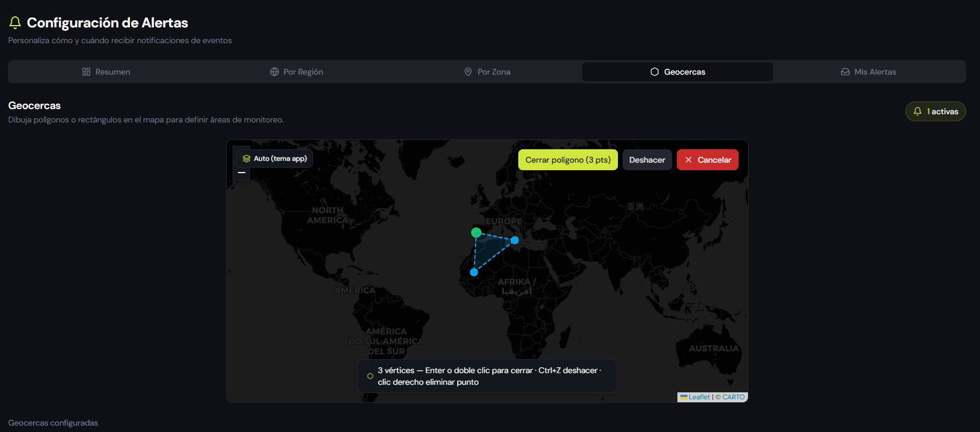
Task: Click the bell icon in activas badge
Action: point(918,111)
